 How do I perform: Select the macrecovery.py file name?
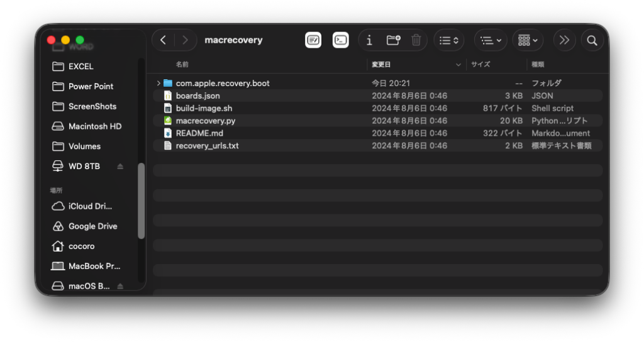pyautogui.click(x=206, y=121)
